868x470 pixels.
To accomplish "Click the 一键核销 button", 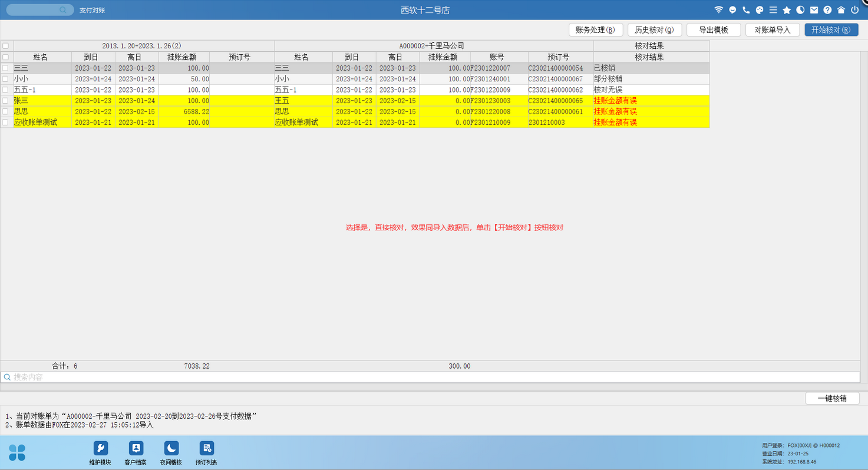I will [x=831, y=399].
